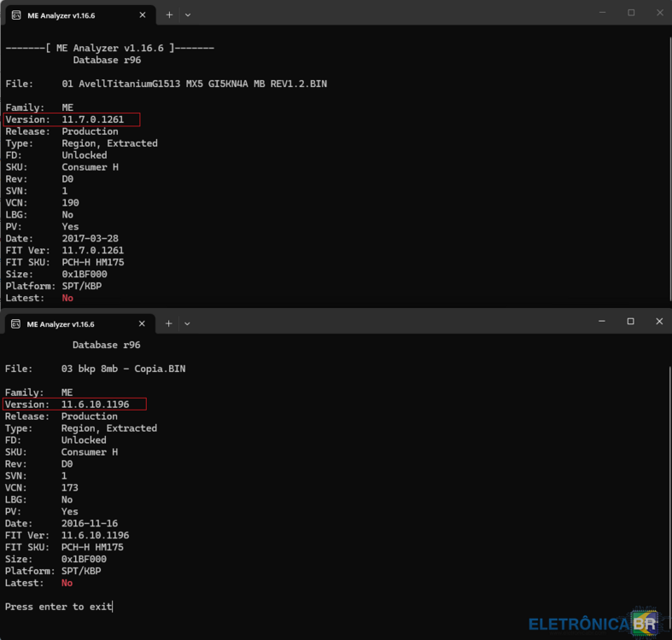
Task: Click the file name 03 bkp 8mb - Copia.BIN
Action: 124,369
